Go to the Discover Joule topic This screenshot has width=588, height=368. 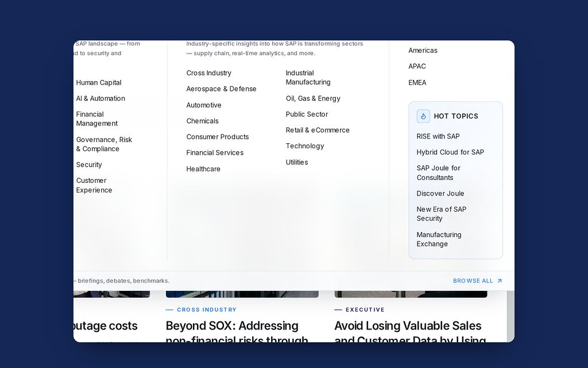(x=440, y=193)
